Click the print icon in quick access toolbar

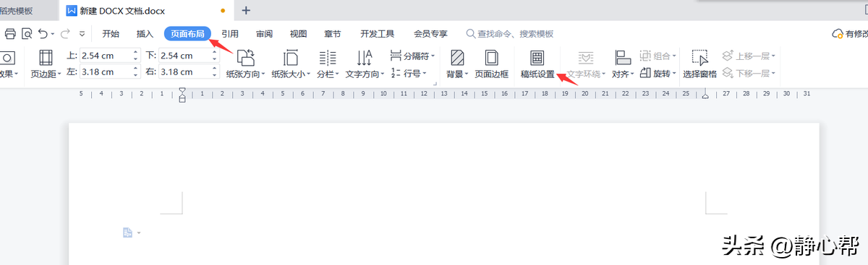pos(9,33)
